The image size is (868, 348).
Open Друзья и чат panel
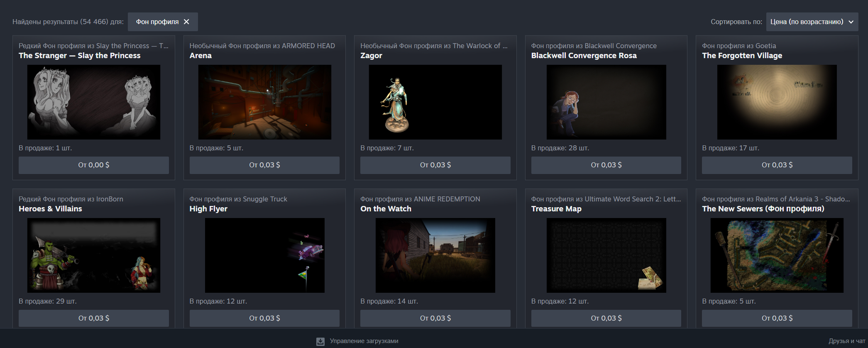point(847,341)
